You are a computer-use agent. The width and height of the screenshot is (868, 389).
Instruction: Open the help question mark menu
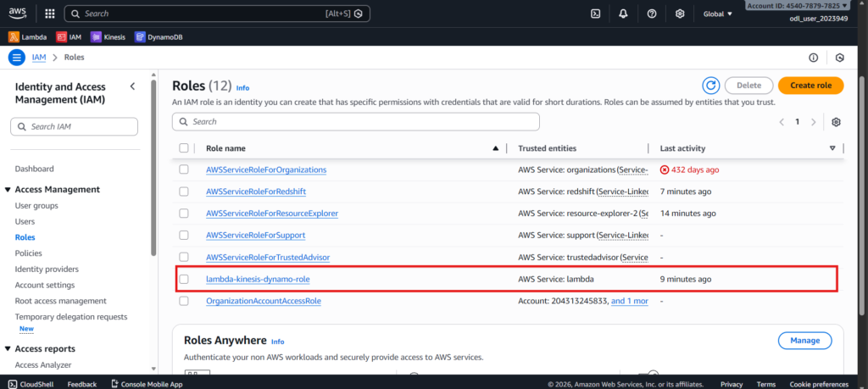pyautogui.click(x=651, y=14)
